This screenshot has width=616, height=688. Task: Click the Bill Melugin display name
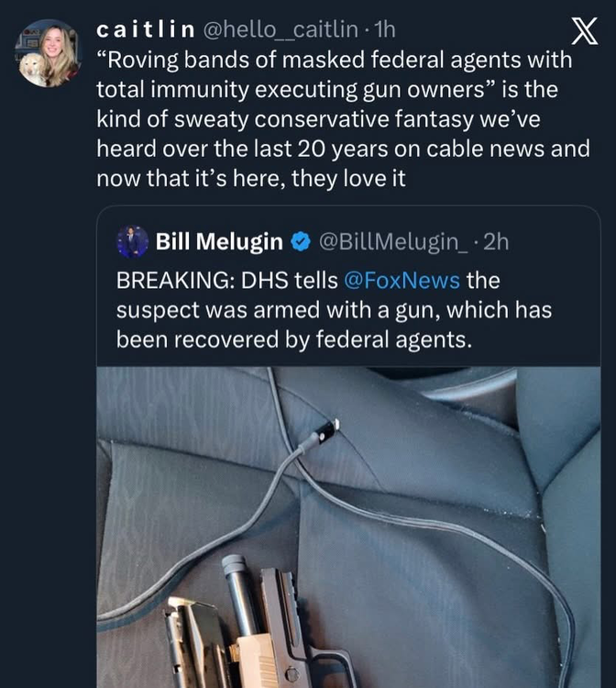(x=219, y=241)
